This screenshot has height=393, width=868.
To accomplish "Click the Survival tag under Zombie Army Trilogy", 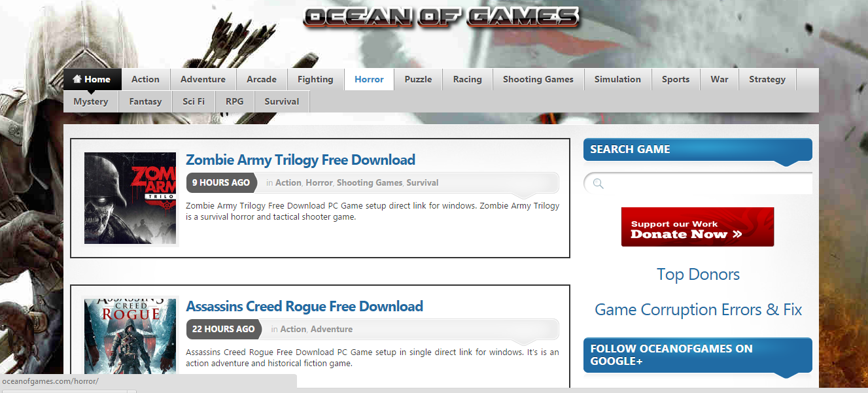I will tap(422, 182).
